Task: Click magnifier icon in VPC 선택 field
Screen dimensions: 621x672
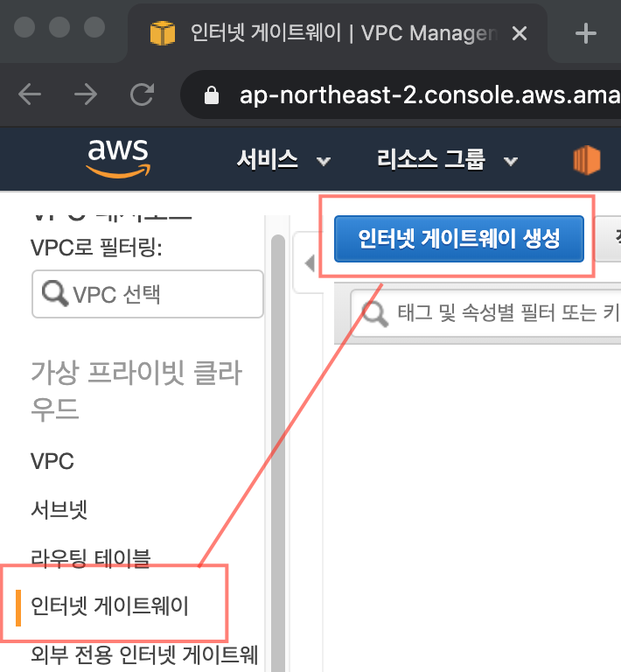Action: pyautogui.click(x=54, y=294)
